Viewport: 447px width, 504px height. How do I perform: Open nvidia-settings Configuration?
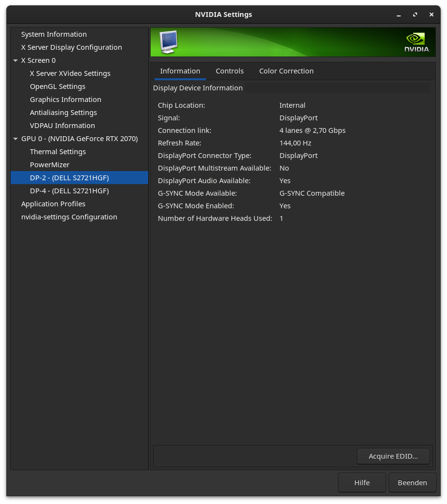(x=69, y=217)
